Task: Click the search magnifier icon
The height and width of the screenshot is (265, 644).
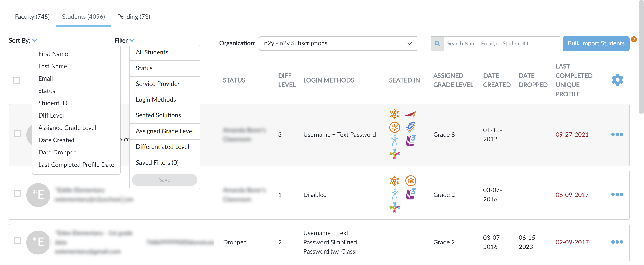Action: 437,43
